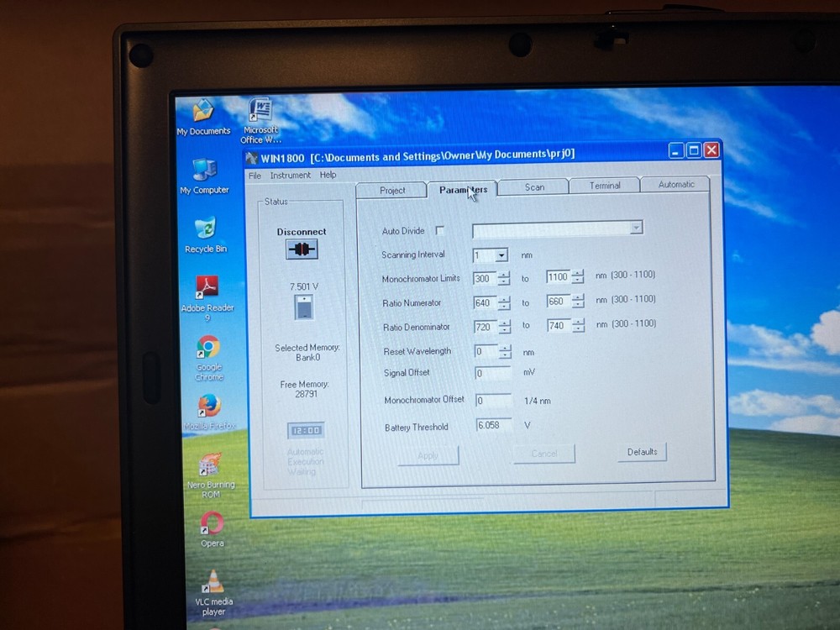Launch VLC media player
840x630 pixels.
[x=214, y=581]
